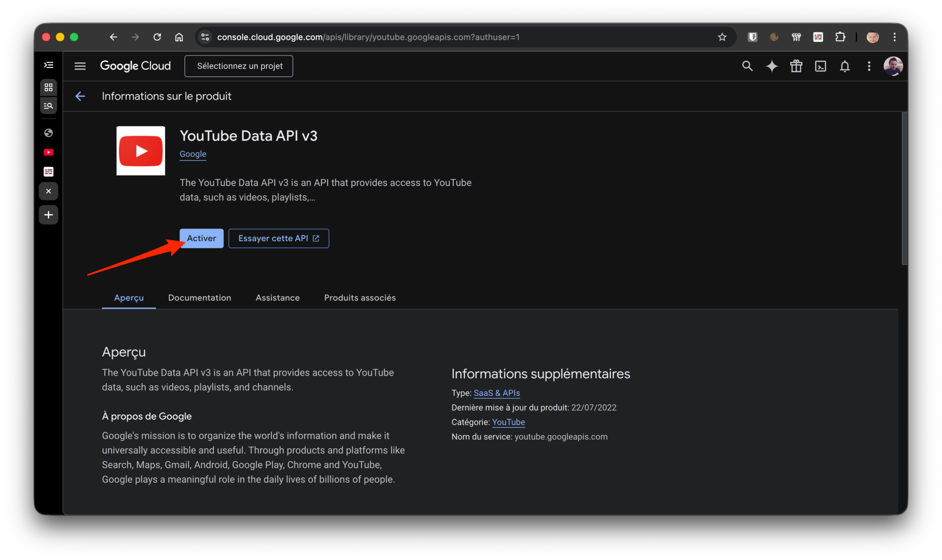Viewport: 942px width, 560px height.
Task: Open the Produits associés tab
Action: point(360,298)
